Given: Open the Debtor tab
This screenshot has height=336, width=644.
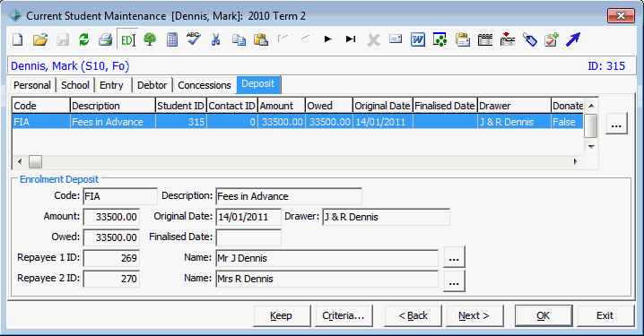Looking at the screenshot, I should [152, 85].
